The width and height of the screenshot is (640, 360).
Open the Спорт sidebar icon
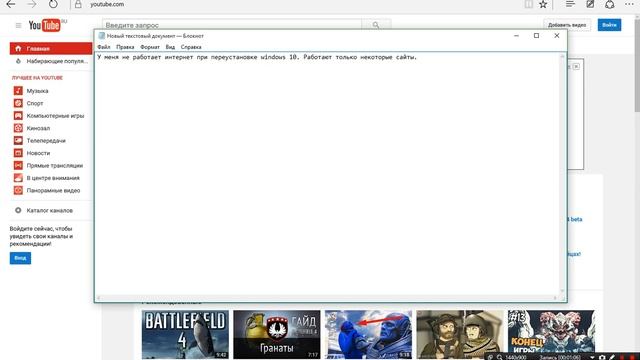pyautogui.click(x=18, y=103)
